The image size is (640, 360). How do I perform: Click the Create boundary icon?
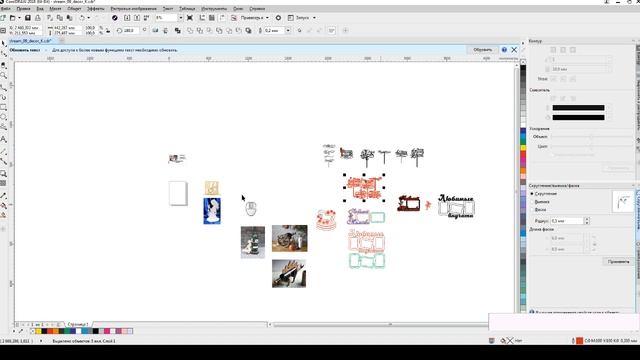click(x=248, y=31)
